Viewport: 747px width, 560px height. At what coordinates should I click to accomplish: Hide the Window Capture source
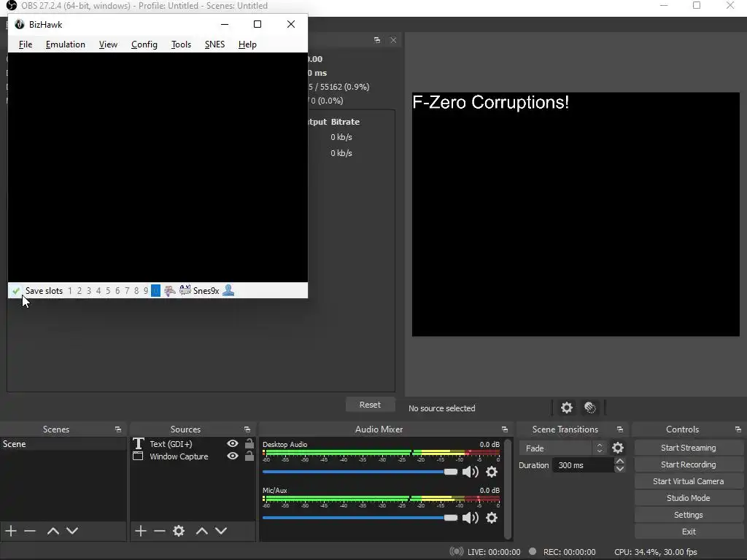pyautogui.click(x=233, y=456)
